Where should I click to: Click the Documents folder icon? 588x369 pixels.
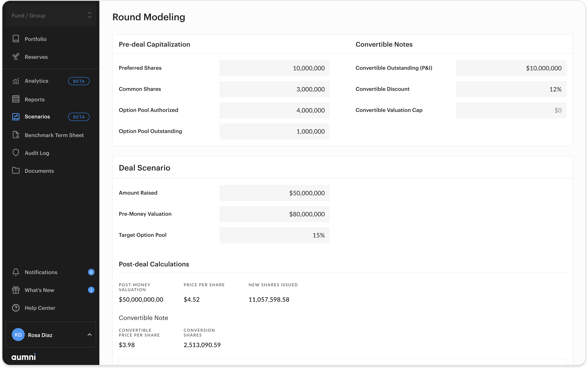pyautogui.click(x=16, y=171)
